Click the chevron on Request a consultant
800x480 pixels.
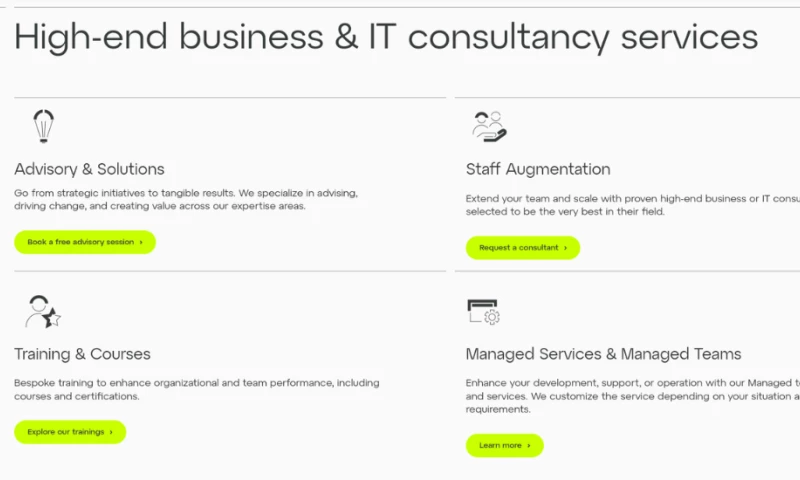tap(565, 248)
